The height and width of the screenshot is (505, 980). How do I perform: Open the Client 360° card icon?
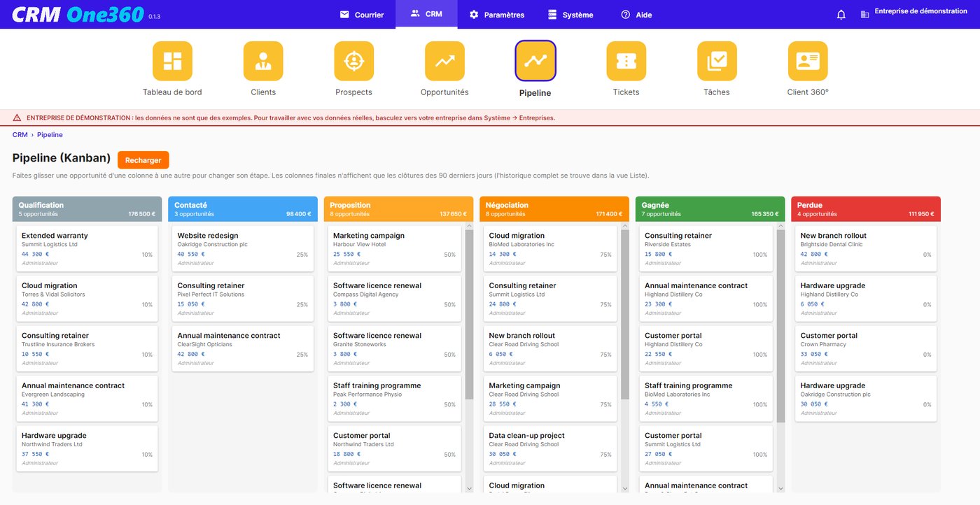[808, 61]
